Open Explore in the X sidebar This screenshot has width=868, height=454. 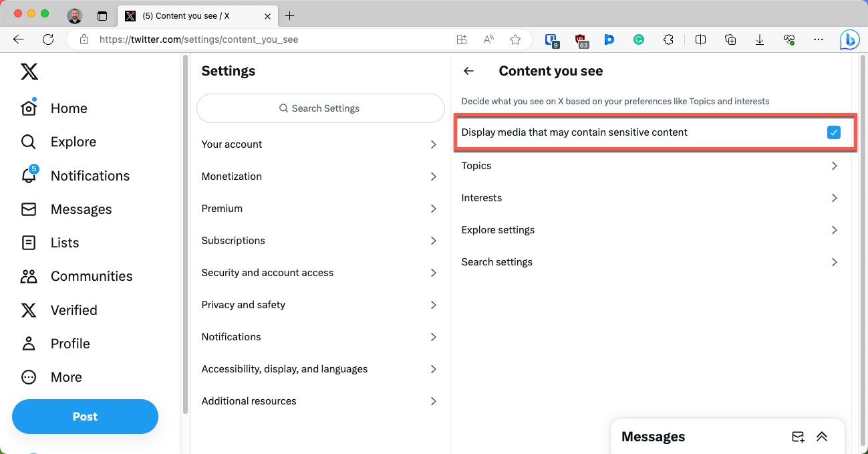(73, 141)
